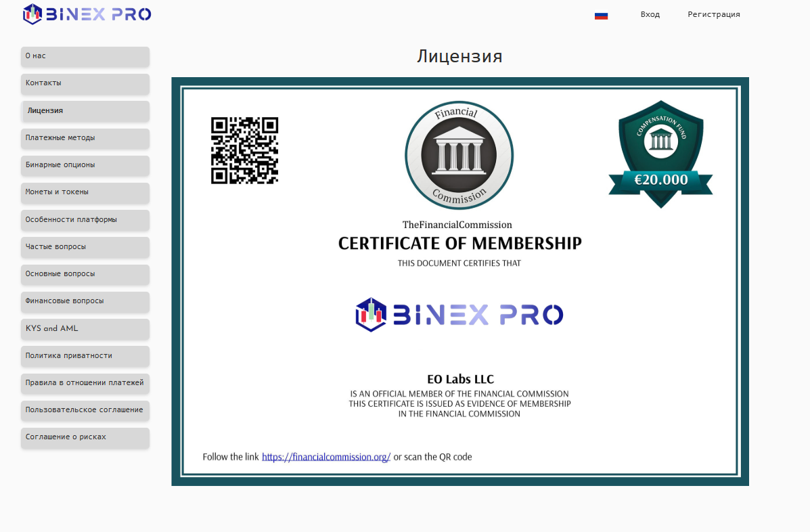Open Платежные методы page
Viewport: 810px width, 532px height.
(85, 139)
